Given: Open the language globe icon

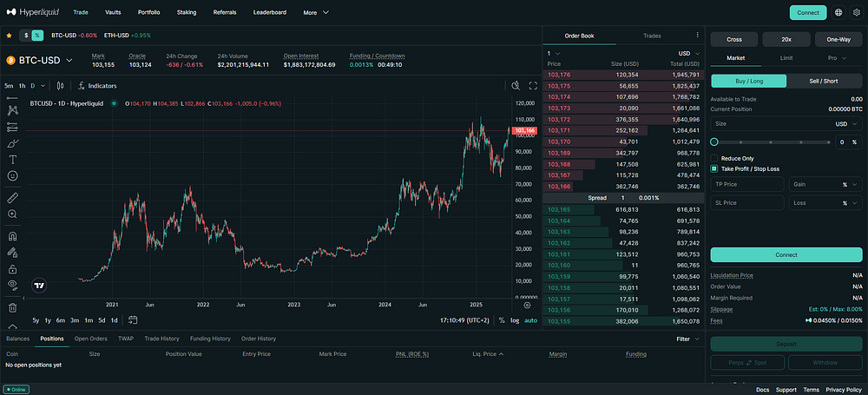Looking at the screenshot, I should tap(838, 12).
